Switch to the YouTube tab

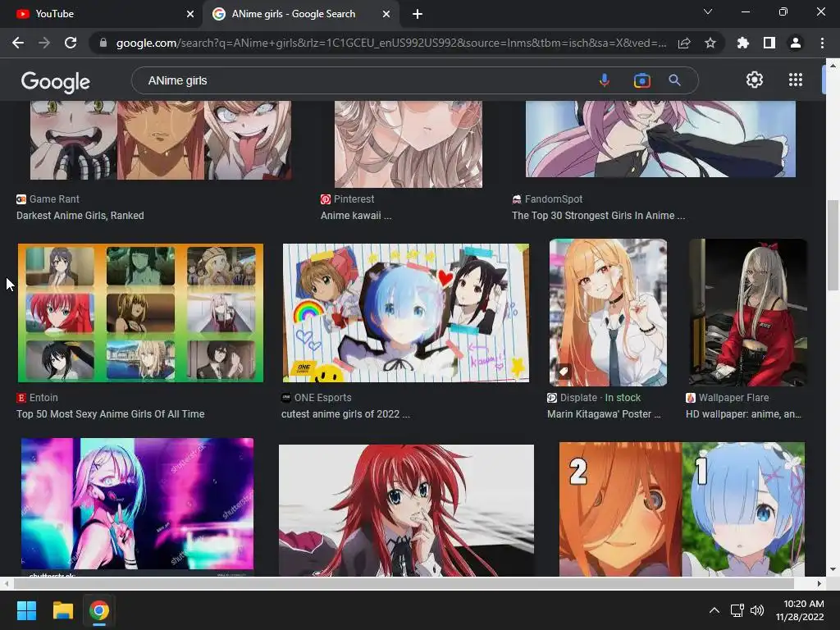102,14
